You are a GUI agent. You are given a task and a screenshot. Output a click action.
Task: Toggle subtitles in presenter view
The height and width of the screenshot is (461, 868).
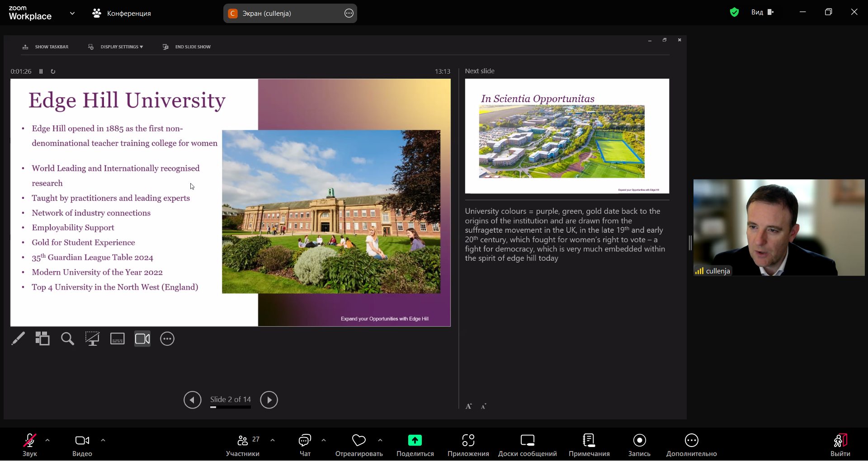118,339
